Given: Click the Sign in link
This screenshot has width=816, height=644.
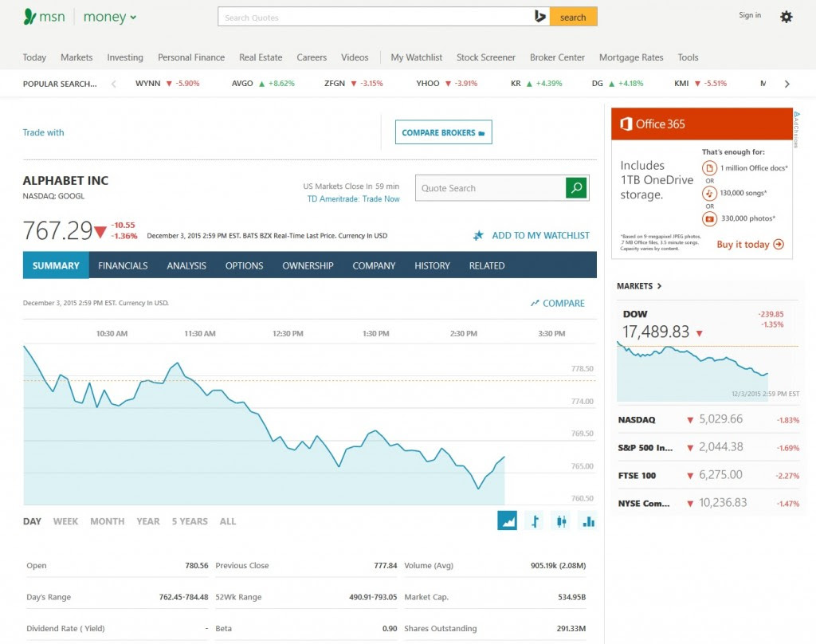Looking at the screenshot, I should click(x=749, y=15).
